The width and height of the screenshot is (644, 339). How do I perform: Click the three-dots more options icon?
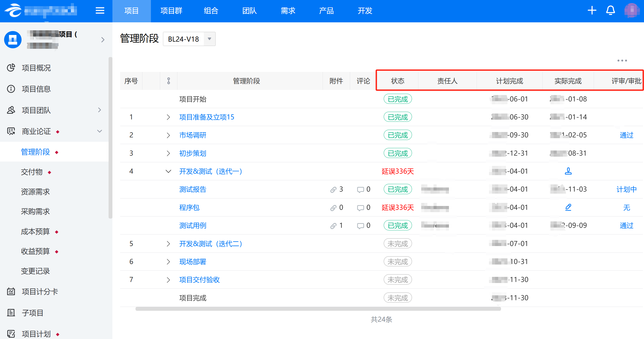pyautogui.click(x=622, y=61)
